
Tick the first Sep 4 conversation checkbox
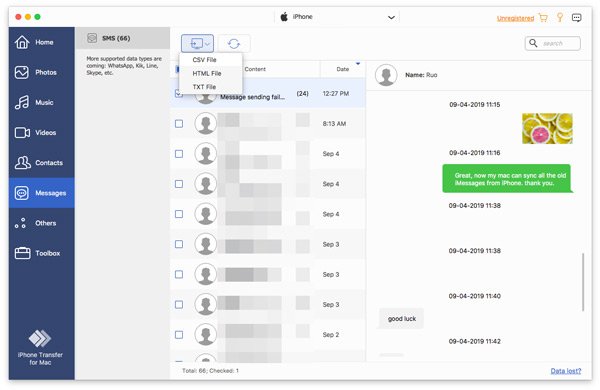pyautogui.click(x=179, y=154)
